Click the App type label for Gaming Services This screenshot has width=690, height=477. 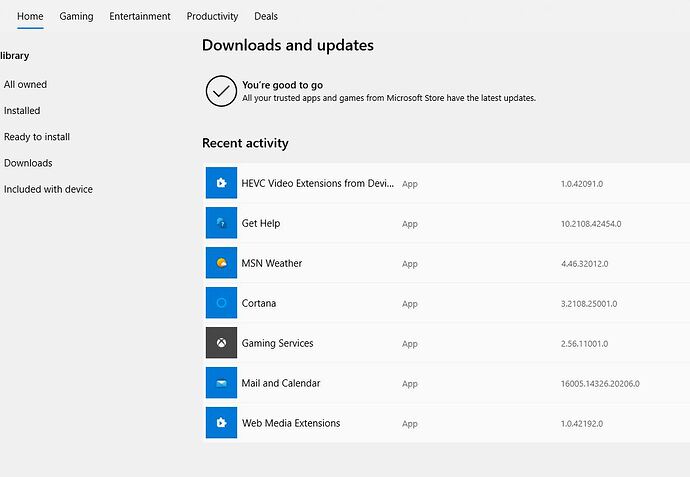pyautogui.click(x=410, y=344)
